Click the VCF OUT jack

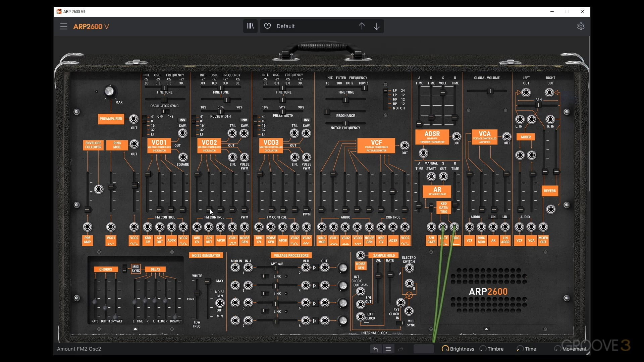405,145
